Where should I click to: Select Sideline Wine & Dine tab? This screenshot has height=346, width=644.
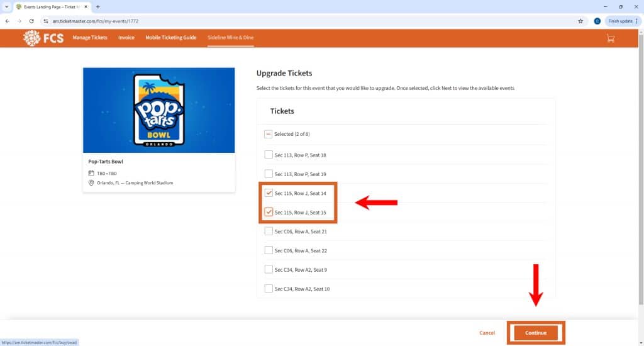230,37
